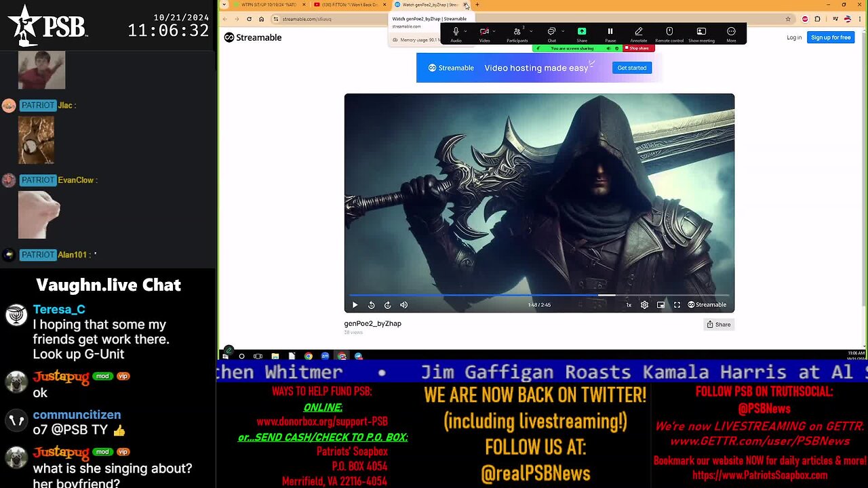Open the browser extensions puzzle icon

pos(817,19)
